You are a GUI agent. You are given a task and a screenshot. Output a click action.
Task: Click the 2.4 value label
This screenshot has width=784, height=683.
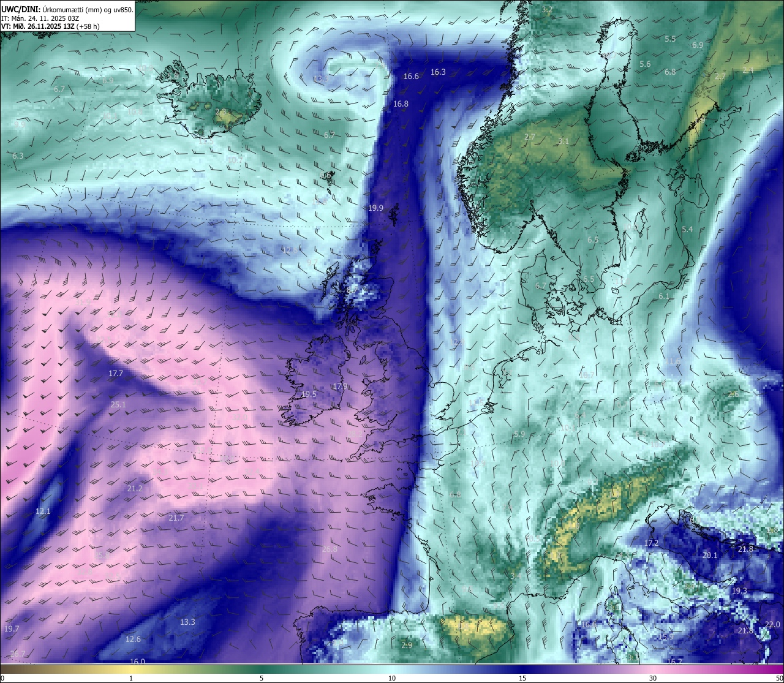[x=748, y=70]
